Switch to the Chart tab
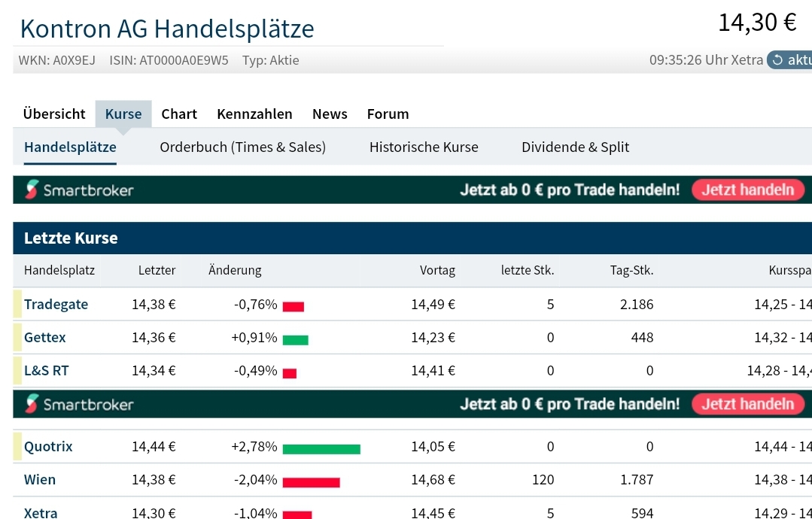The width and height of the screenshot is (812, 519). [x=179, y=114]
